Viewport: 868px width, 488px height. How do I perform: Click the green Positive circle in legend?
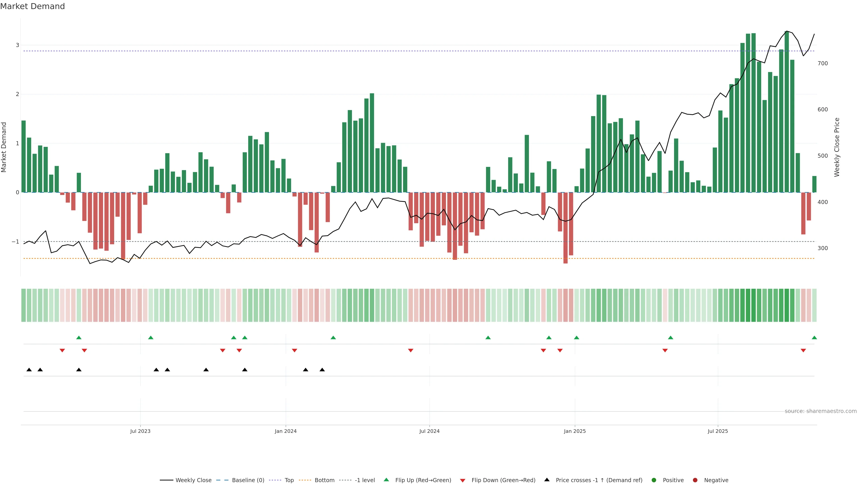coord(654,480)
